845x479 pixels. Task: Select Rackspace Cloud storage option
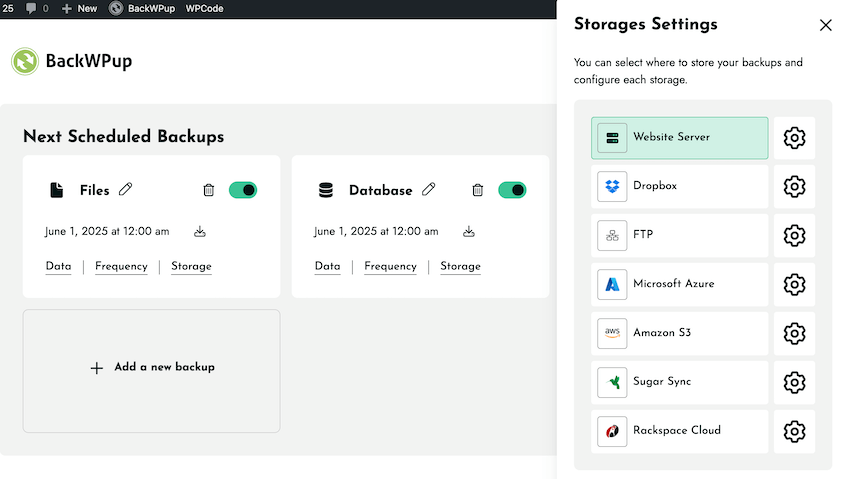coord(680,432)
